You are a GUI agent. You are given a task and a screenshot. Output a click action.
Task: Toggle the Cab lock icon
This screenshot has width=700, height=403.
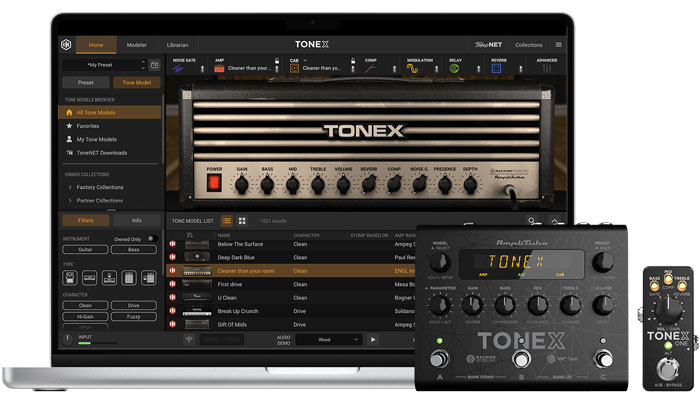tap(353, 61)
